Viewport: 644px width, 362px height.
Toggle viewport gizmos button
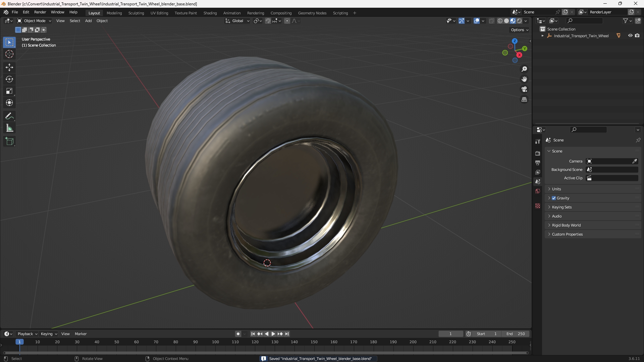[462, 21]
